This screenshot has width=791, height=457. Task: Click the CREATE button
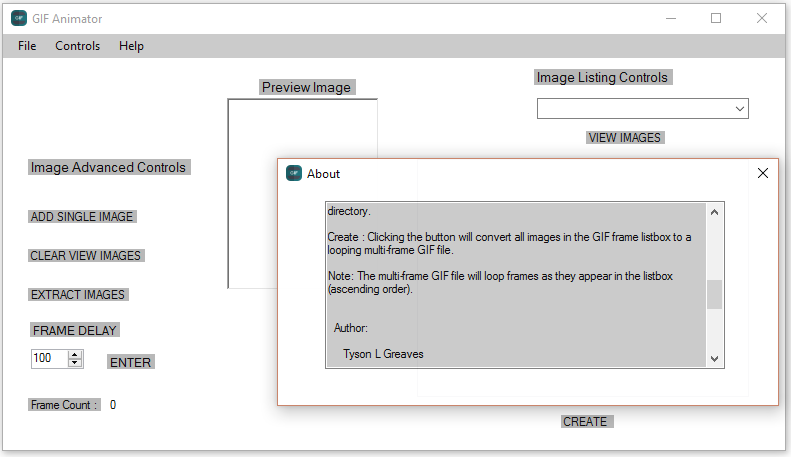(x=585, y=422)
